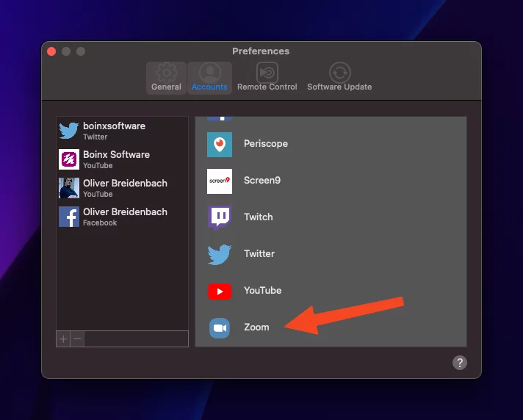Screen dimensions: 523x420
Task: Click Oliver Breidenbach's YouTube profile photo
Action: [69, 188]
